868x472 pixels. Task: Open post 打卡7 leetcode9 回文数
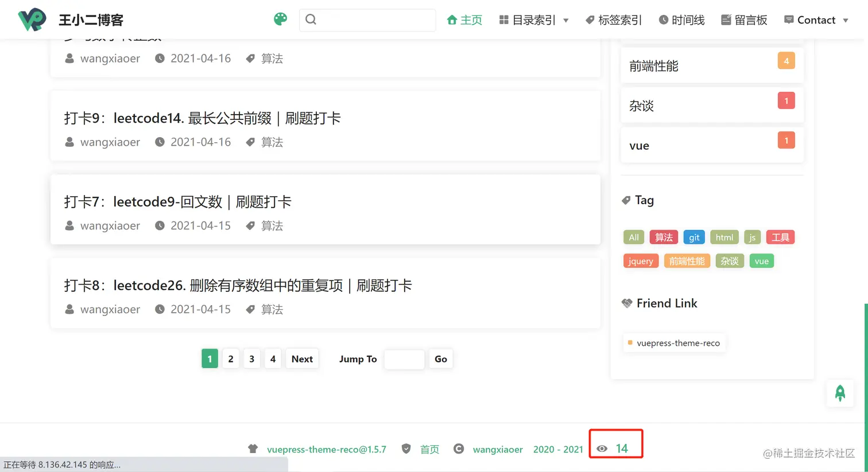click(177, 202)
